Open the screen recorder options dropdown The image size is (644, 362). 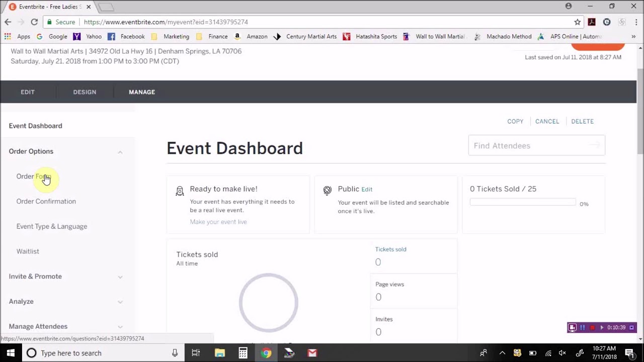631,328
